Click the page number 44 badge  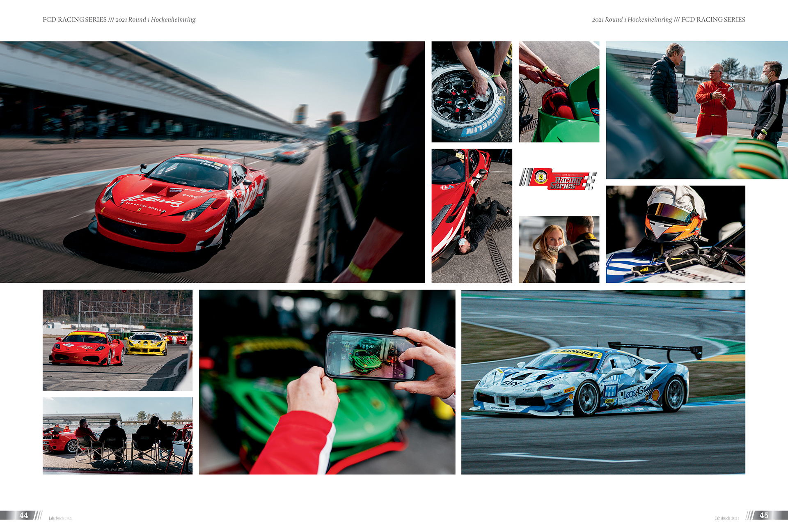tap(24, 515)
